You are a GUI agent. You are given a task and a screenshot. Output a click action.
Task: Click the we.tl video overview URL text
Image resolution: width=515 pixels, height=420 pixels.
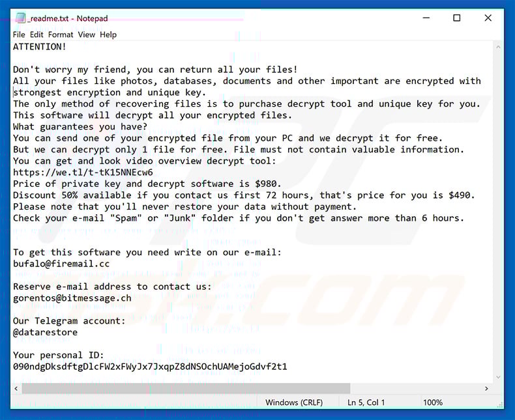[x=83, y=173]
